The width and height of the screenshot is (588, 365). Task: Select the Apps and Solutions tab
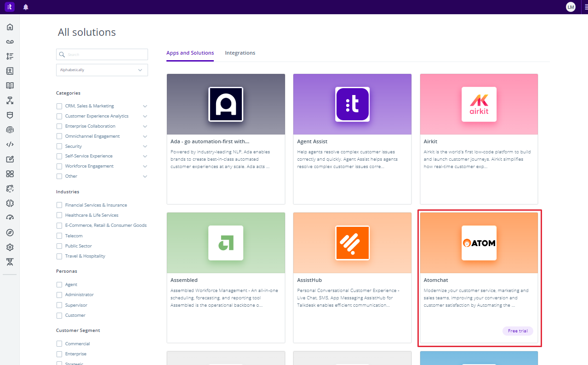(190, 53)
